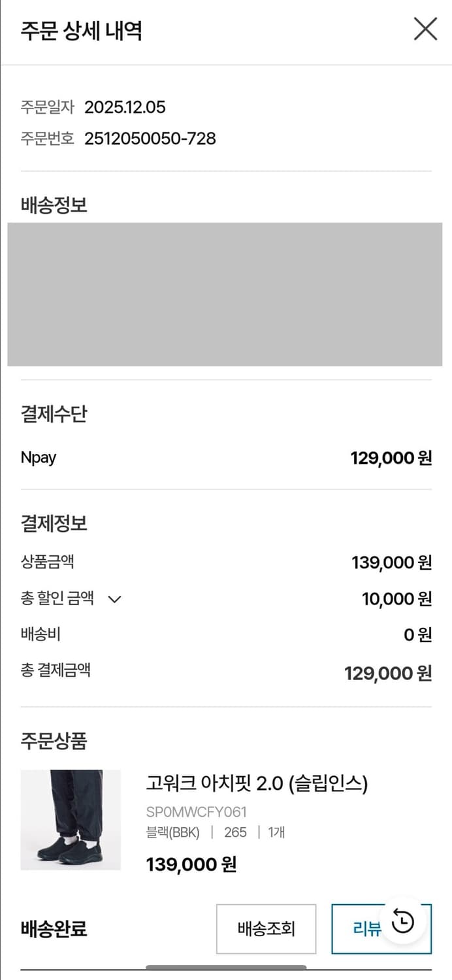
Task: Open the 고워크 아치핏 product thumbnail
Action: click(71, 820)
